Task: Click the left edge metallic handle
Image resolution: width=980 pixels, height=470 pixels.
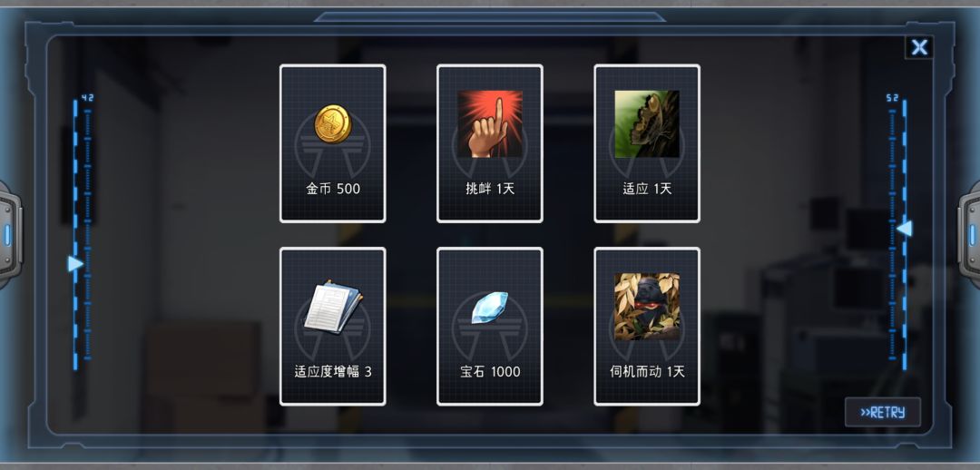Action: tap(9, 235)
